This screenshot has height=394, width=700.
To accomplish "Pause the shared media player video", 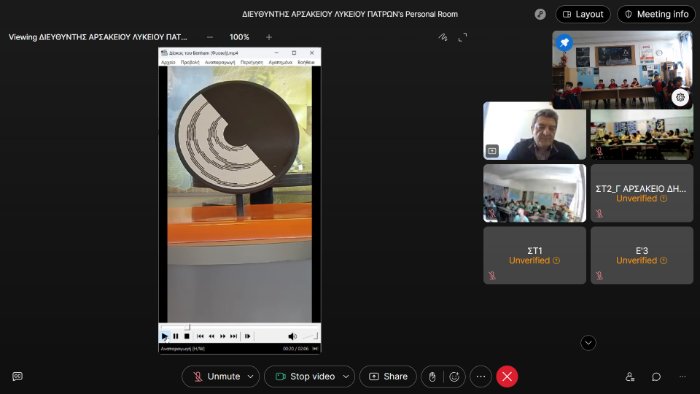I will [175, 336].
